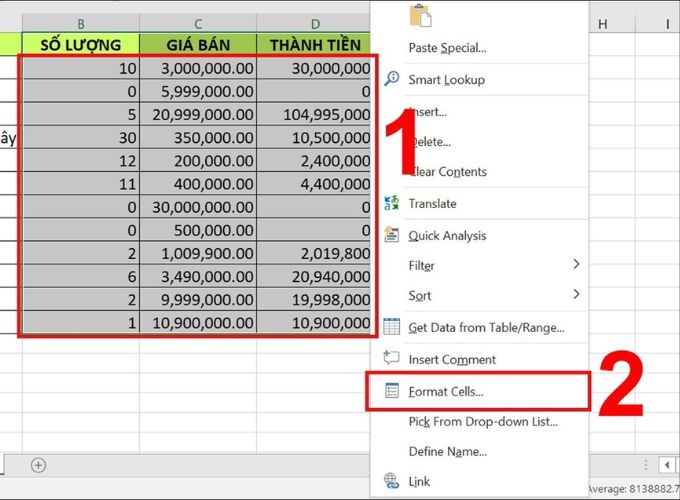680x500 pixels.
Task: Choose Insert Comment entry
Action: (452, 359)
